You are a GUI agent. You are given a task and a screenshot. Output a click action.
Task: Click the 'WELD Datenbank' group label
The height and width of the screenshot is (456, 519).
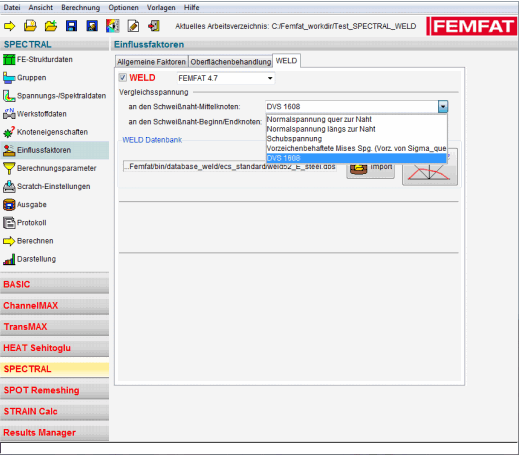coord(152,140)
